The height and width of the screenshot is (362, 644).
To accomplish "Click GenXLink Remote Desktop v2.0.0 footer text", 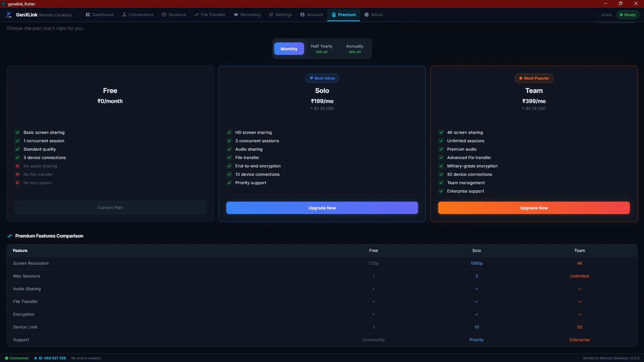I will coord(611,358).
